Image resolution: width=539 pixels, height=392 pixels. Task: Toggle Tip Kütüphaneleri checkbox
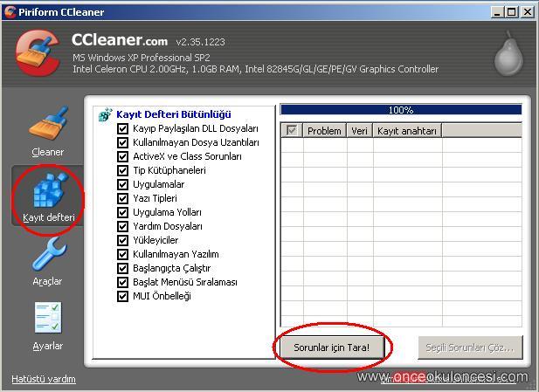pyautogui.click(x=122, y=170)
